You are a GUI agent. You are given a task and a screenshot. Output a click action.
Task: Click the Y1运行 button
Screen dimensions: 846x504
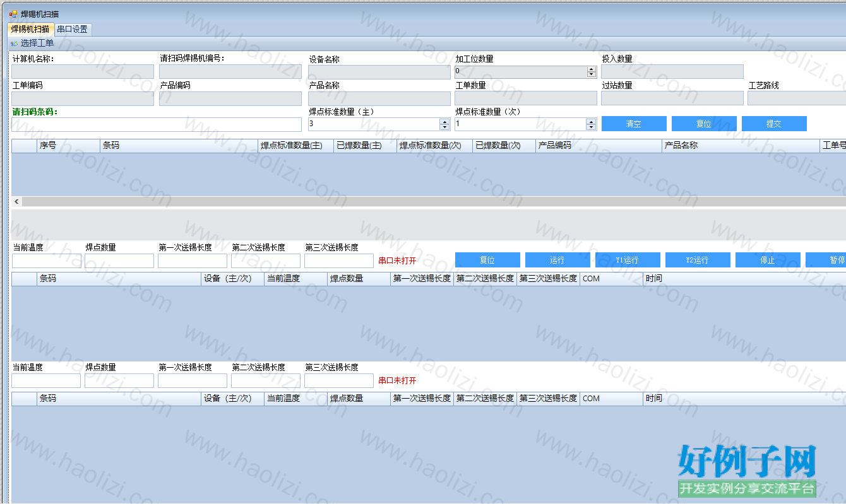click(x=628, y=260)
